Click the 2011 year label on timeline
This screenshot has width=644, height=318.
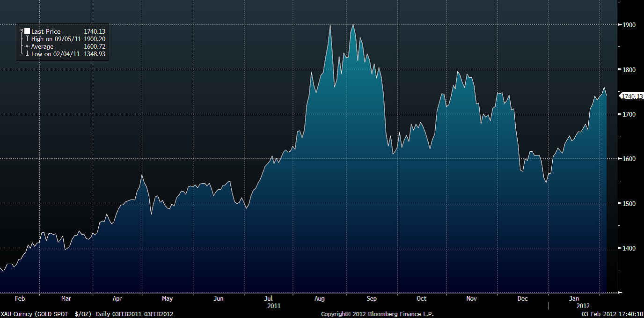(274, 305)
